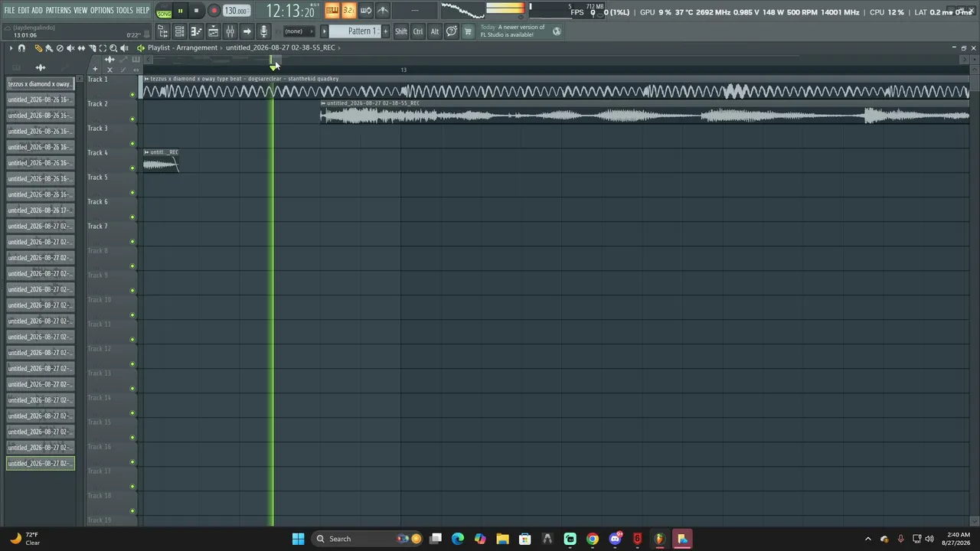Toggle the loop recording icon
The height and width of the screenshot is (551, 980).
pos(365,11)
